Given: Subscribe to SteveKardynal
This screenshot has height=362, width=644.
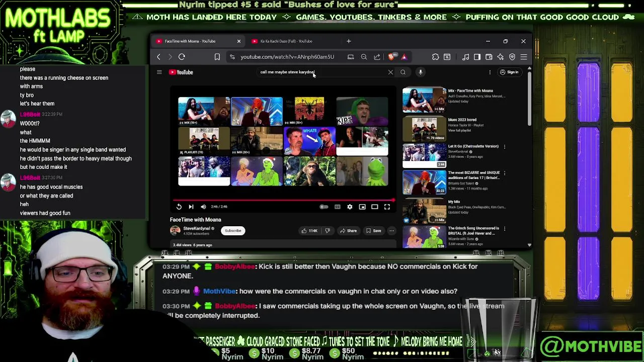Looking at the screenshot, I should [233, 231].
